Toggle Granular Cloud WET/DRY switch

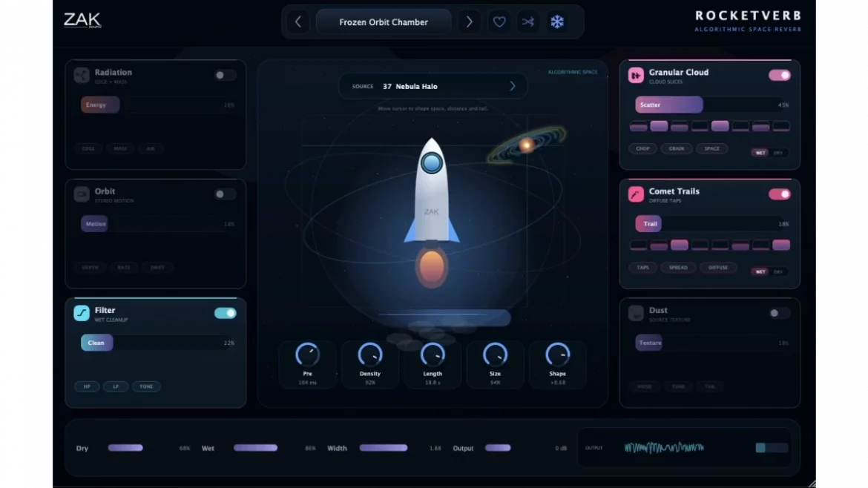(769, 153)
